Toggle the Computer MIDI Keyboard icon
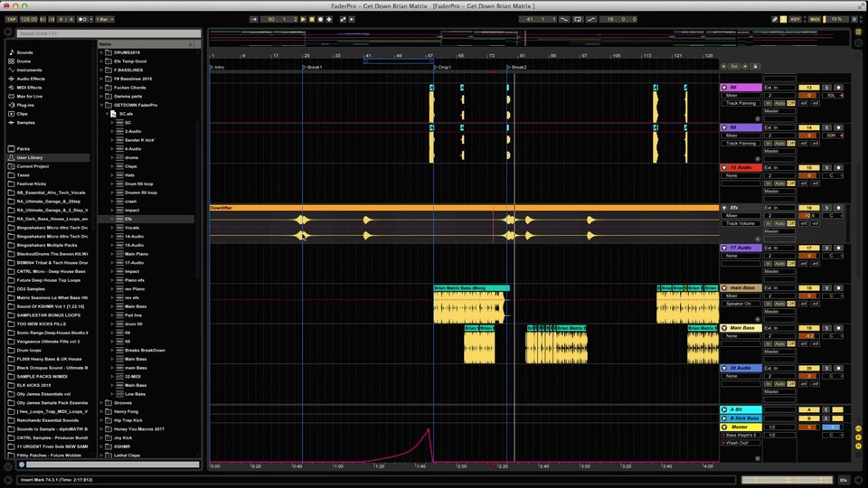The image size is (868, 488). click(783, 19)
